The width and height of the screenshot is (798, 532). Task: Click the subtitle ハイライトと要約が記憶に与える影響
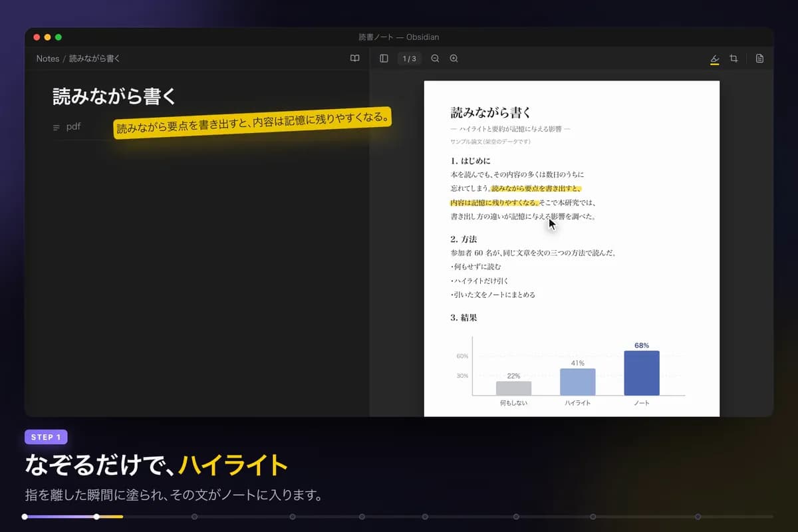pyautogui.click(x=511, y=128)
